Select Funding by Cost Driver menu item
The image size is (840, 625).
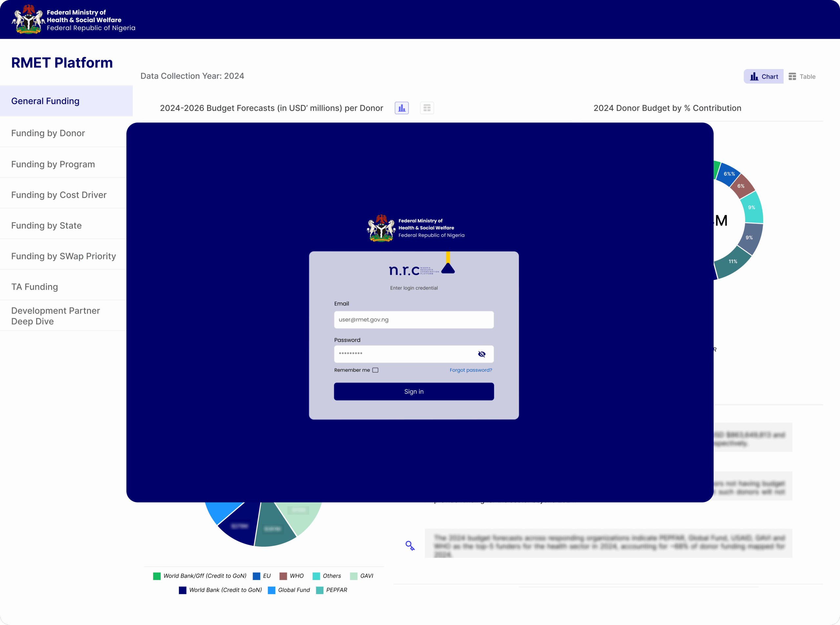click(59, 195)
